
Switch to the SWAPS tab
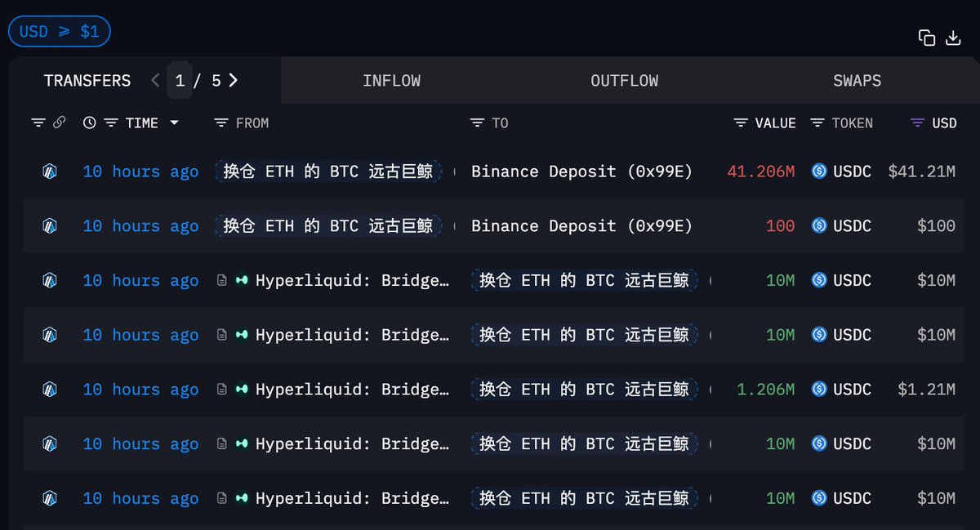click(857, 80)
